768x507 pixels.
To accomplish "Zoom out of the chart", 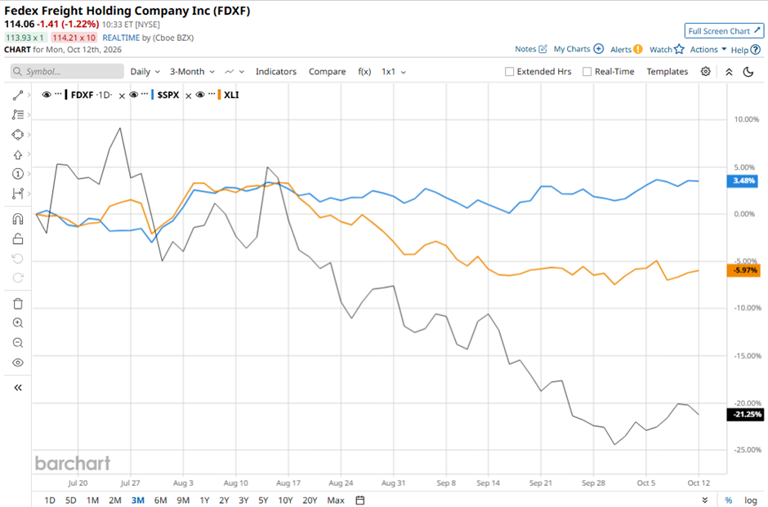I will pos(18,342).
